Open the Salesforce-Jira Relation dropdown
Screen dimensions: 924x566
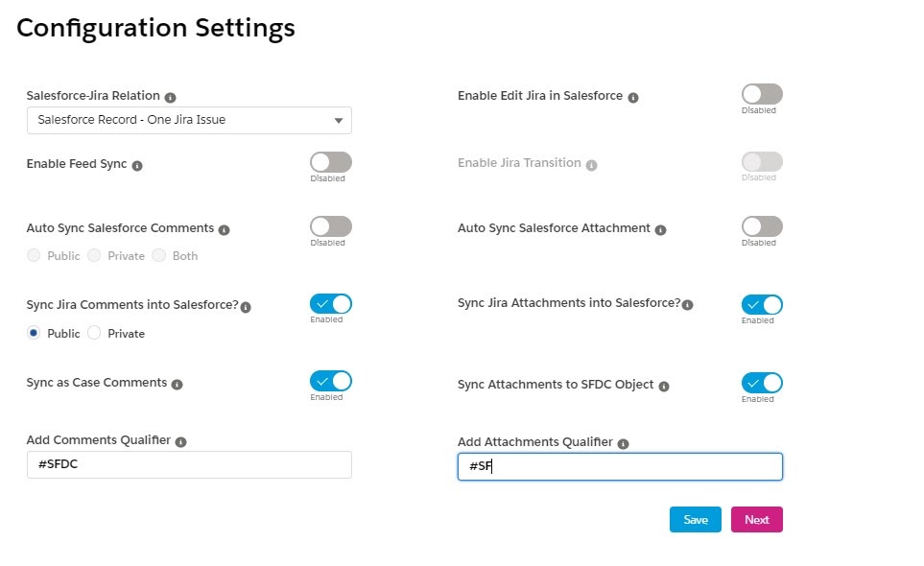[189, 119]
